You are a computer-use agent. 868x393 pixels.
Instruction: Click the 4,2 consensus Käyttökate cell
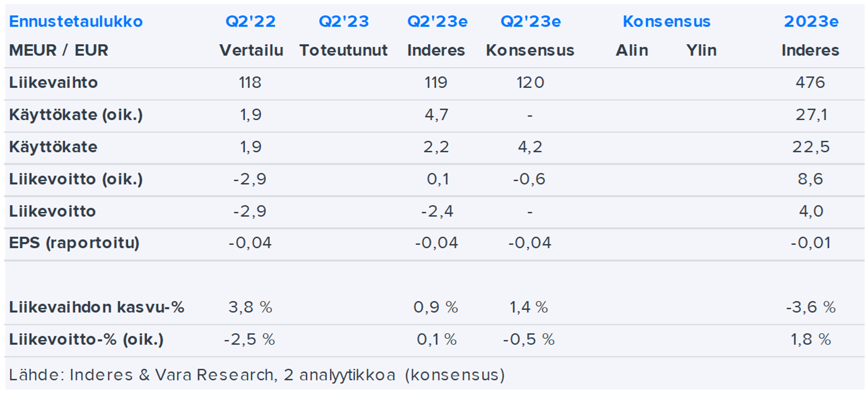[x=530, y=147]
